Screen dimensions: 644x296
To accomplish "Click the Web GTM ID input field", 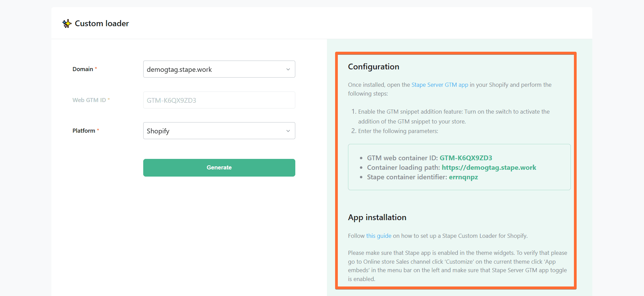I will (219, 100).
